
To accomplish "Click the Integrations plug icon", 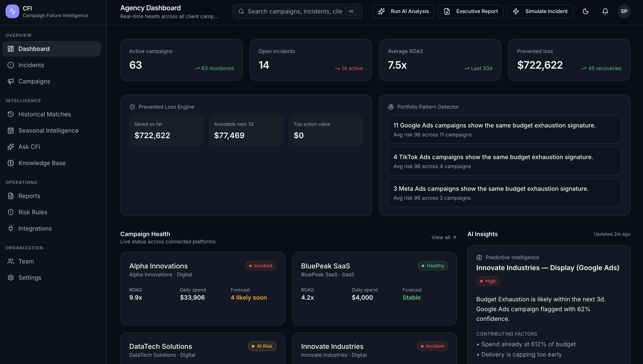I will (10, 228).
